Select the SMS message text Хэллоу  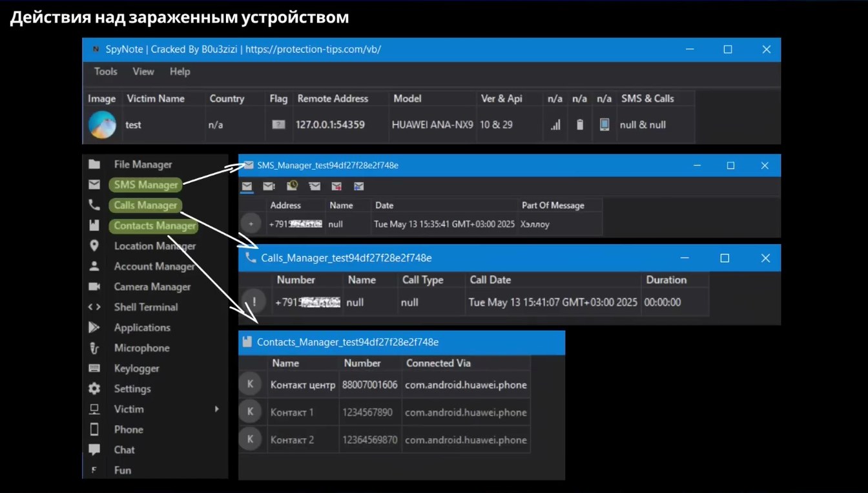pyautogui.click(x=535, y=224)
